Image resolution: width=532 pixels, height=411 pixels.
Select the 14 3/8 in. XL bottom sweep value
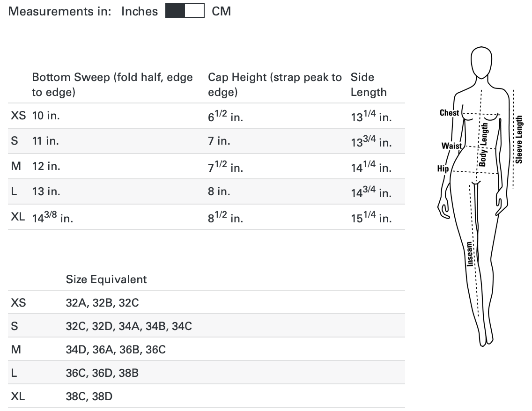[52, 217]
